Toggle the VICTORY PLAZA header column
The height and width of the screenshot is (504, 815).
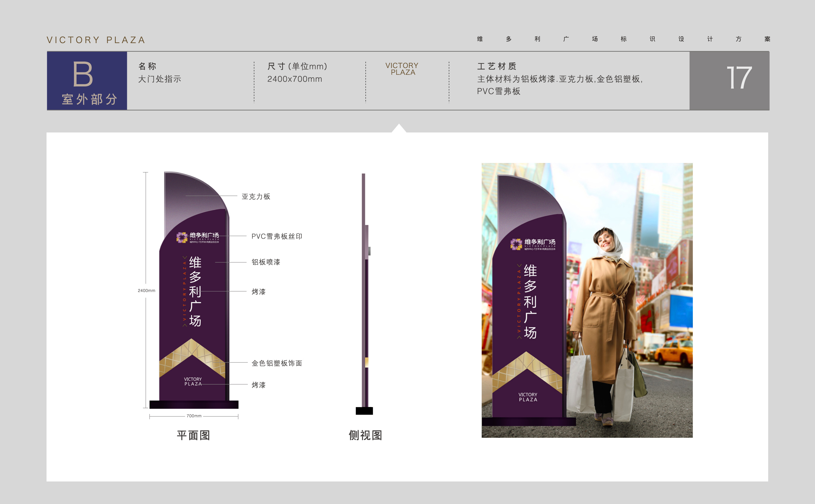pyautogui.click(x=402, y=69)
